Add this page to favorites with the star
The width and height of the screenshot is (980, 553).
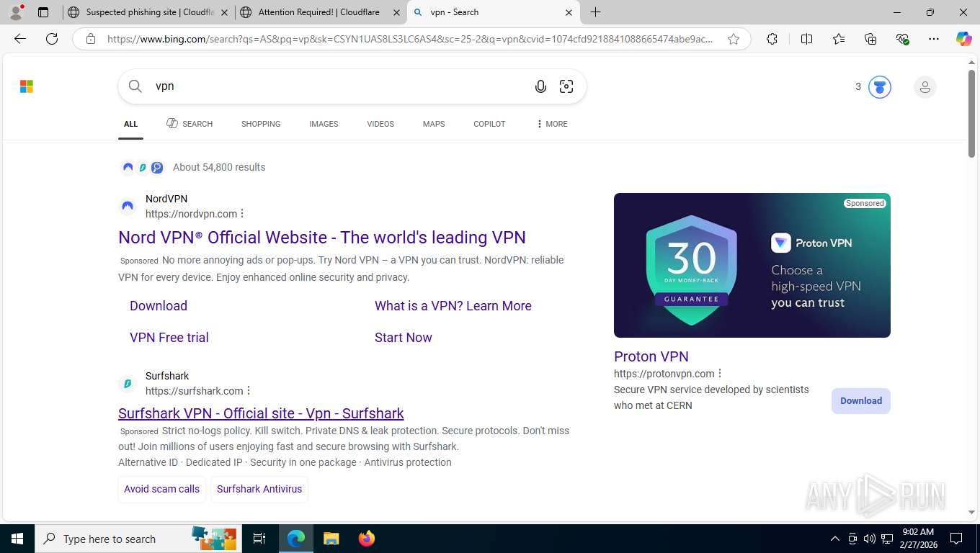pyautogui.click(x=734, y=39)
